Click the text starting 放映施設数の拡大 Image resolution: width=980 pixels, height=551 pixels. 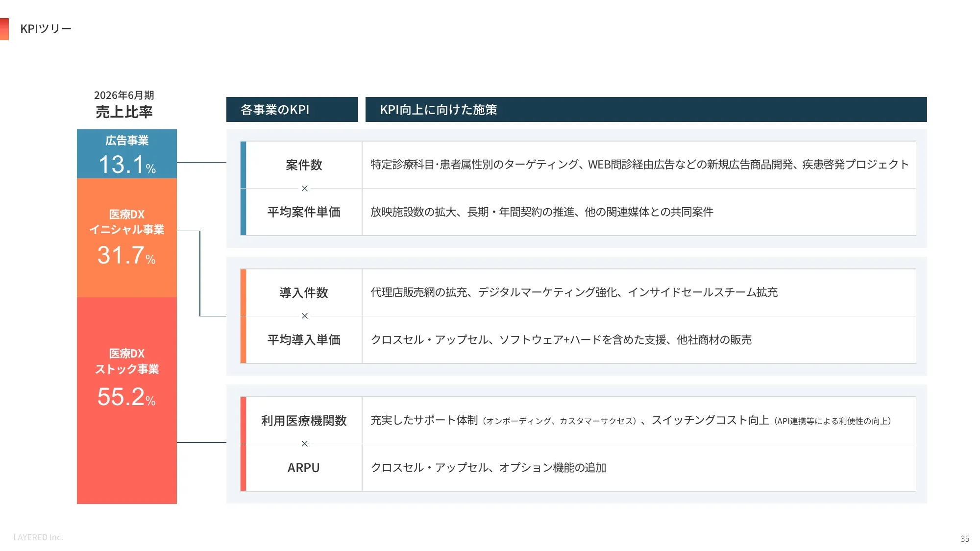click(x=542, y=212)
